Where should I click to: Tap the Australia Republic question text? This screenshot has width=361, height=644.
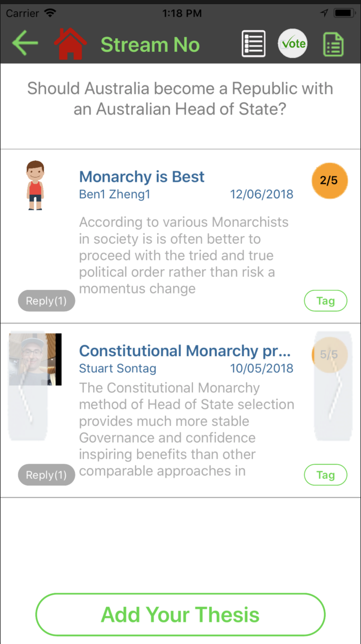pos(180,99)
